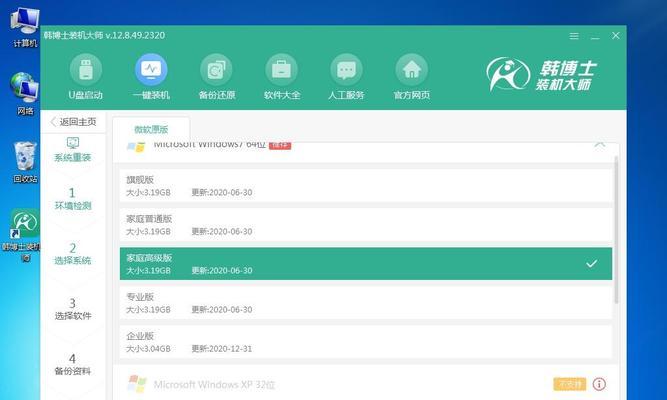Visit 官方网页 official website
The width and height of the screenshot is (667, 400).
[x=411, y=77]
